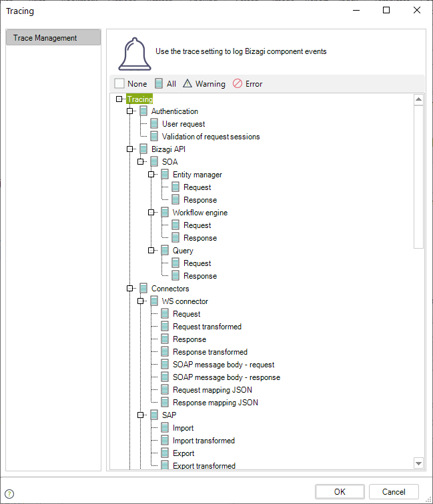
Task: Collapse the Connectors node
Action: tap(129, 288)
